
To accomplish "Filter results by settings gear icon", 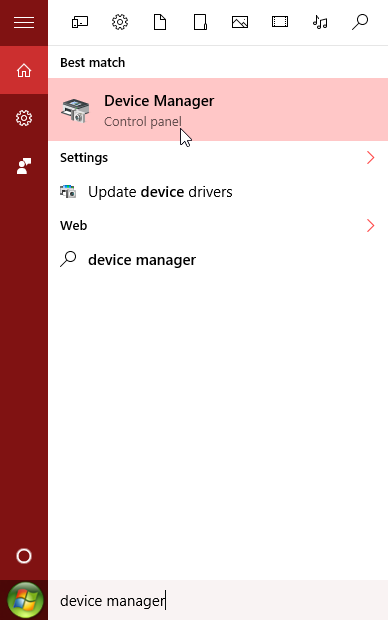I will [x=120, y=22].
